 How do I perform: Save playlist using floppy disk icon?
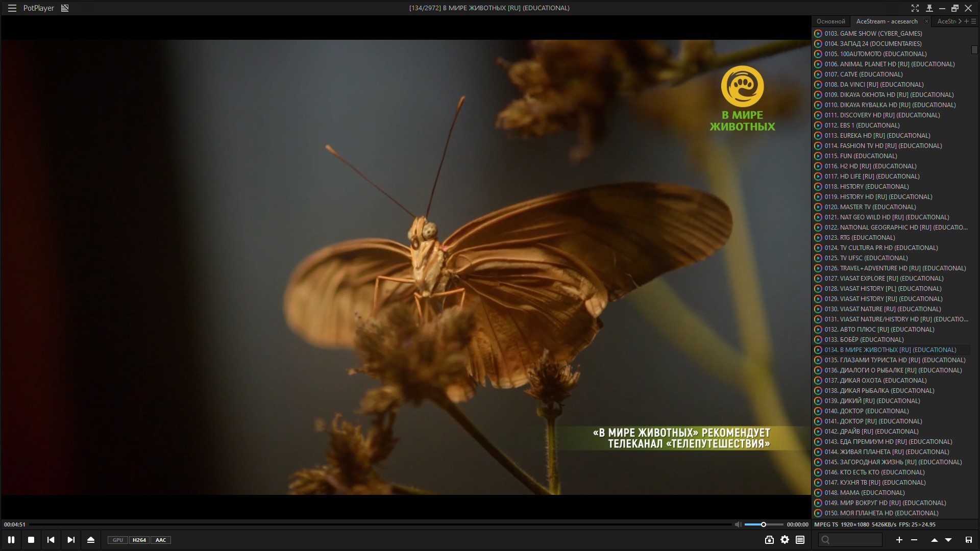click(x=968, y=540)
